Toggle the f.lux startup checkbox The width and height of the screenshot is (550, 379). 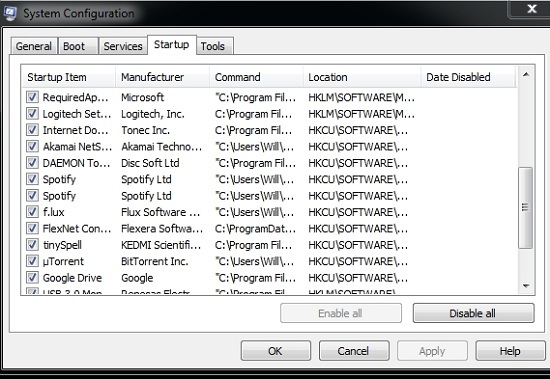[32, 212]
